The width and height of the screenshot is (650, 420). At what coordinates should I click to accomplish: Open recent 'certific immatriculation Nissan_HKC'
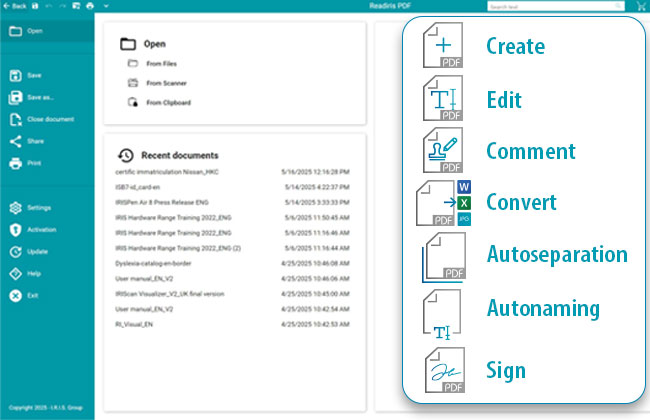[233, 172]
